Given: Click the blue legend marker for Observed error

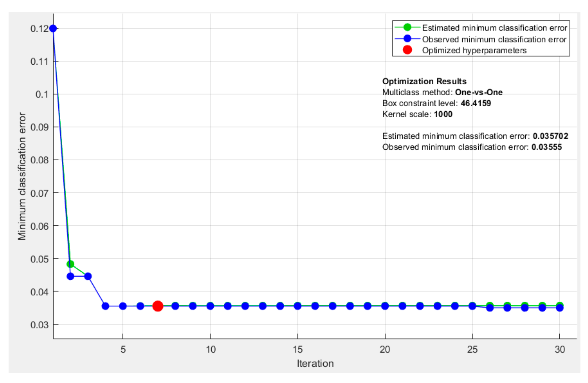Looking at the screenshot, I should 407,38.
